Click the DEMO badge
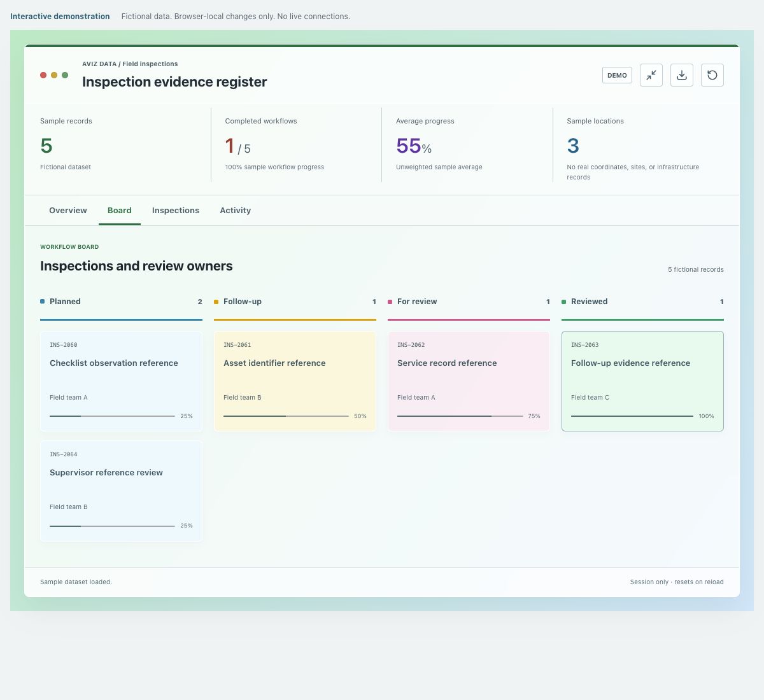Image resolution: width=764 pixels, height=700 pixels. coord(617,75)
